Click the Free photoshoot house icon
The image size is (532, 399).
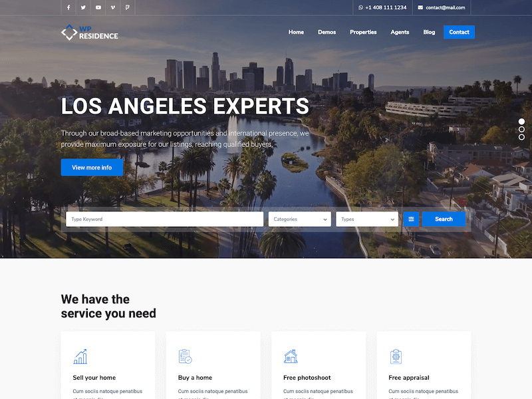(291, 356)
